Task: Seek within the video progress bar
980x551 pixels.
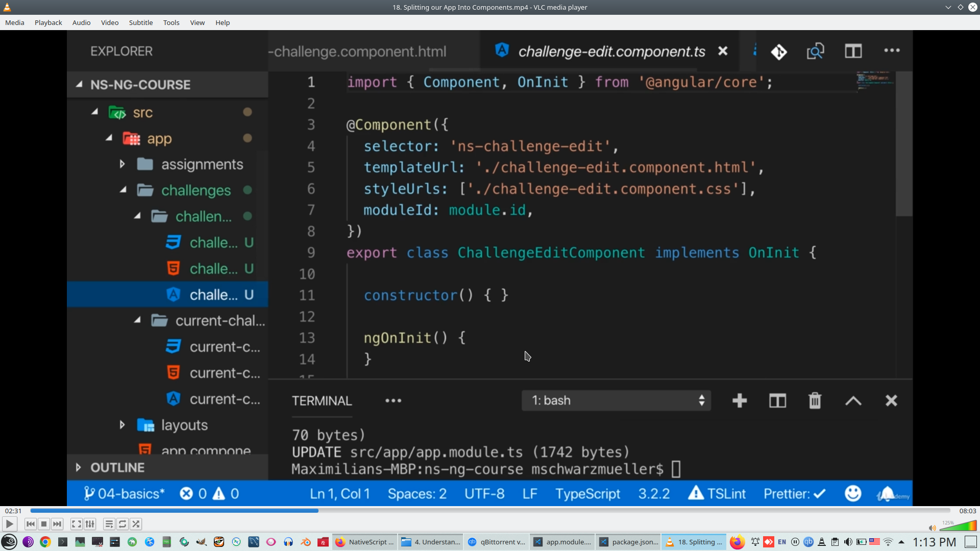Action: pos(490,511)
